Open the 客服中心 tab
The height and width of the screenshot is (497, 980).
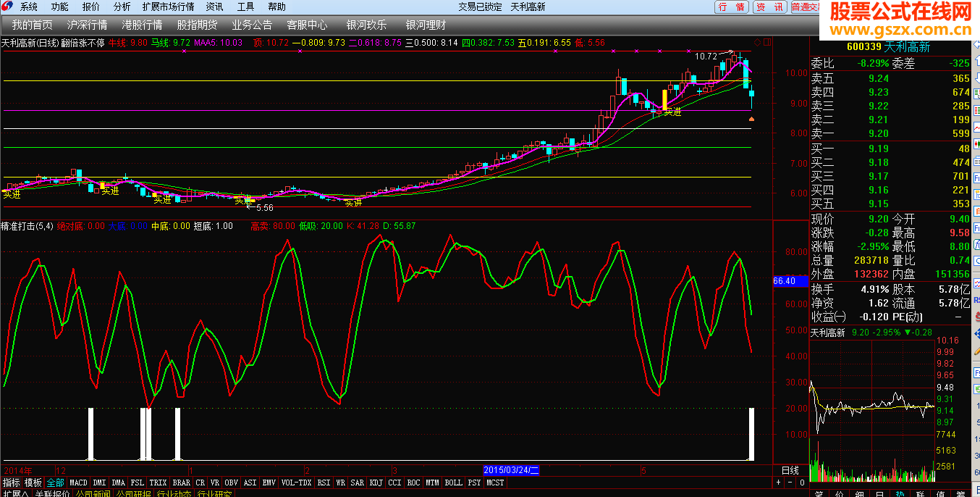307,25
